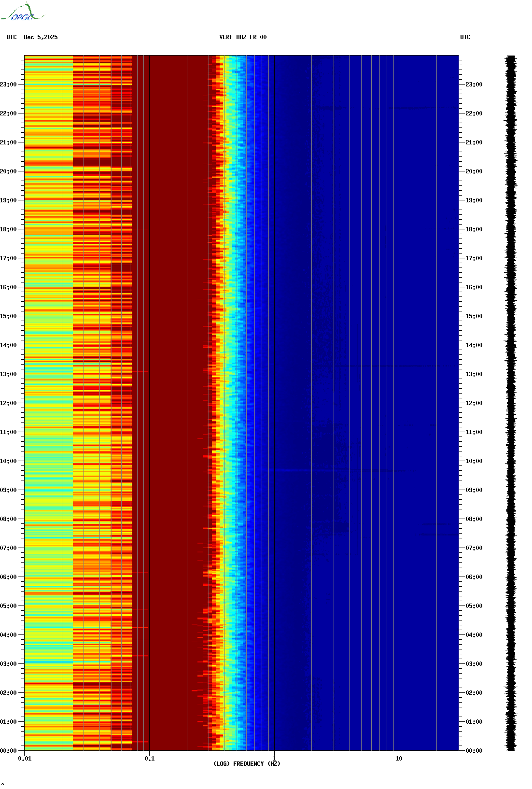Viewport: 532px width, 789px height.
Task: Click the date label Dec 5,2025
Action: click(41, 37)
